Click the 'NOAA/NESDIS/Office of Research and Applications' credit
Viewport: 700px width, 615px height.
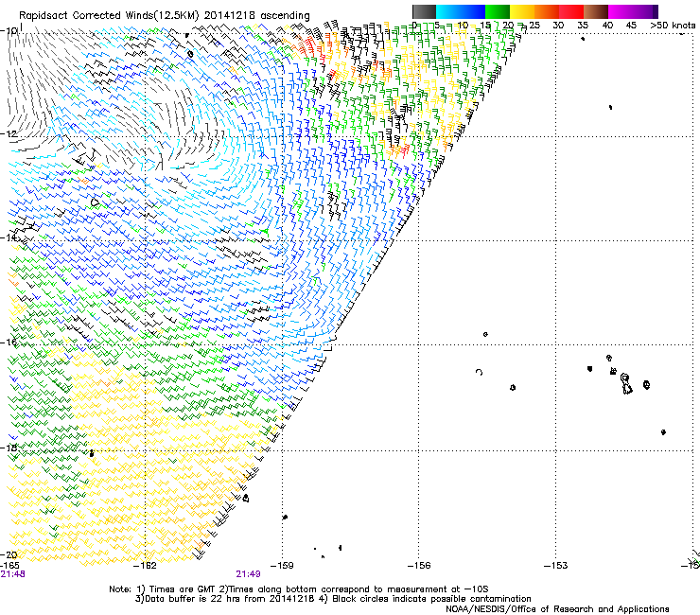557,609
